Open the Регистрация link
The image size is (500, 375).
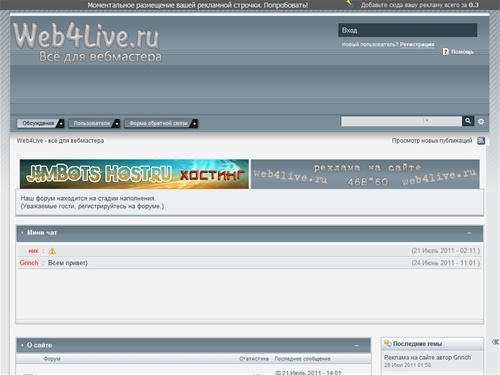coord(417,44)
